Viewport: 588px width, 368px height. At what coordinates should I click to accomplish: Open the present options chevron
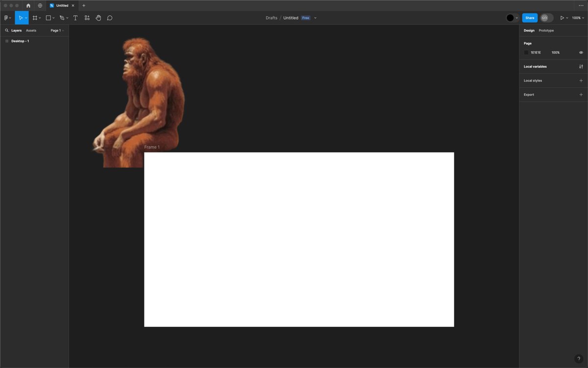pos(567,18)
